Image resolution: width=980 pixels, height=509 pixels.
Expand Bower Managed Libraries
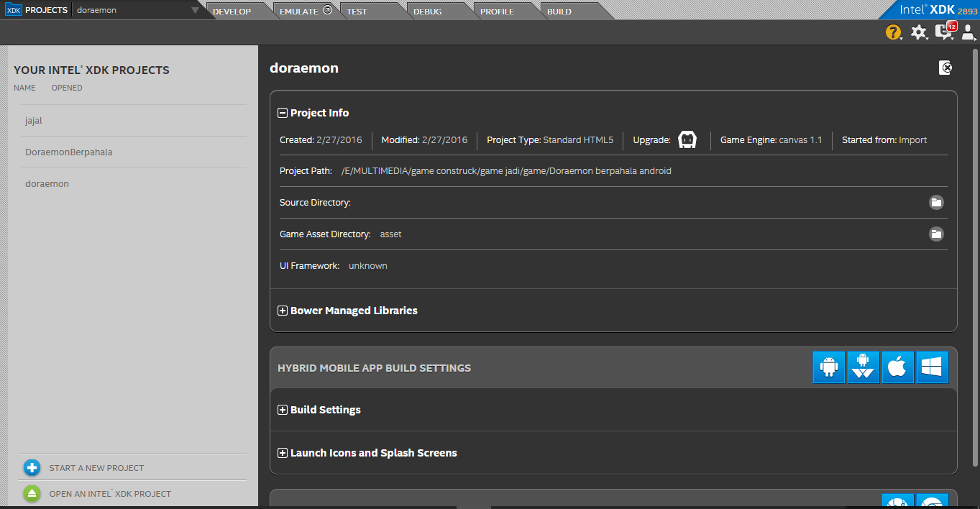coord(283,311)
